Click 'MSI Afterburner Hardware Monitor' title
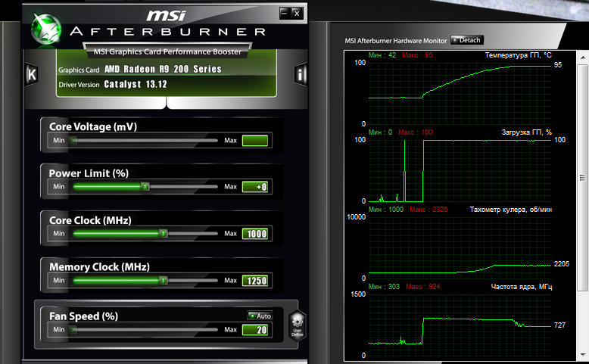 [395, 41]
